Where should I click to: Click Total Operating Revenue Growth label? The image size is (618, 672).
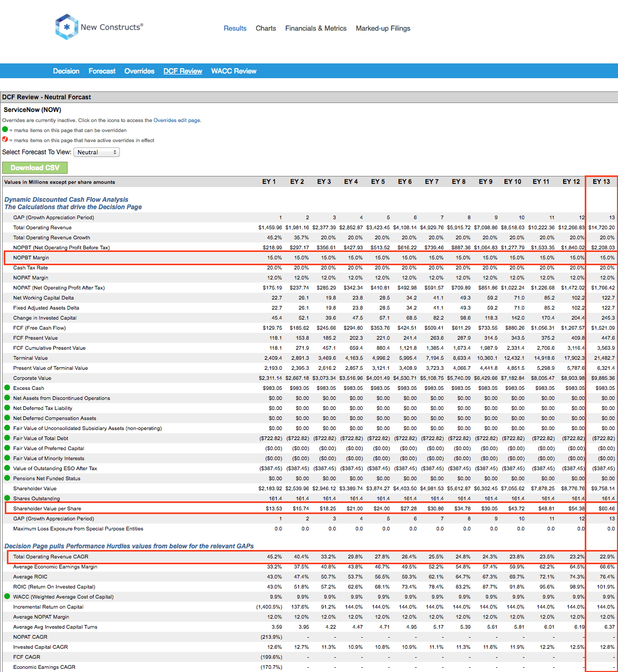(x=52, y=238)
